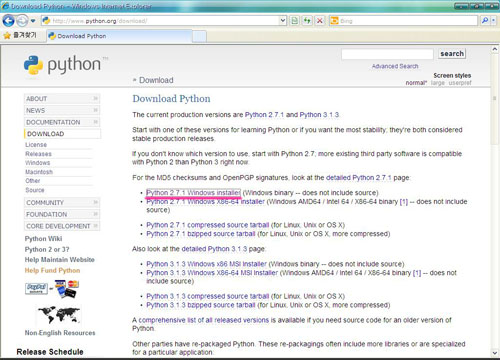The width and height of the screenshot is (500, 360).
Task: Open the Advanced Search link
Action: pyautogui.click(x=395, y=66)
